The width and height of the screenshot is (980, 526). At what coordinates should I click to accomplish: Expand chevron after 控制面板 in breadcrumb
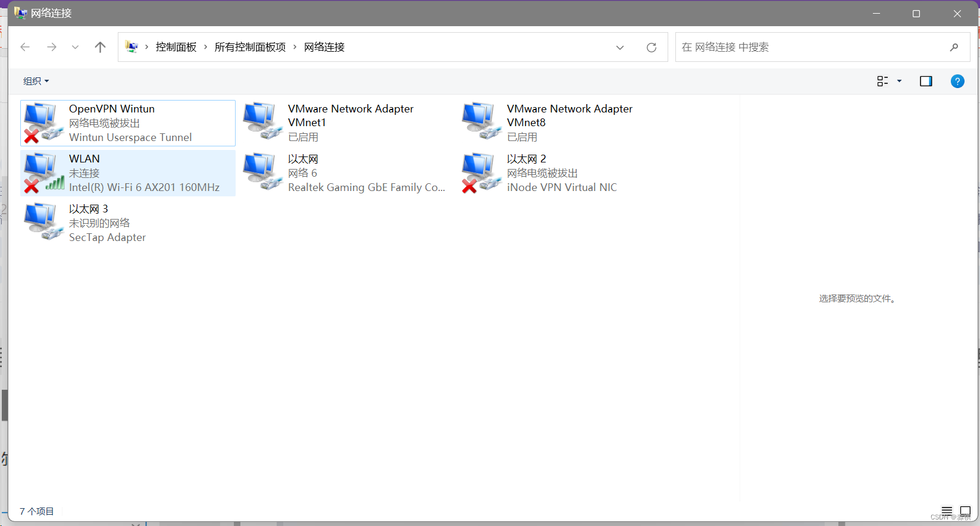coord(206,47)
